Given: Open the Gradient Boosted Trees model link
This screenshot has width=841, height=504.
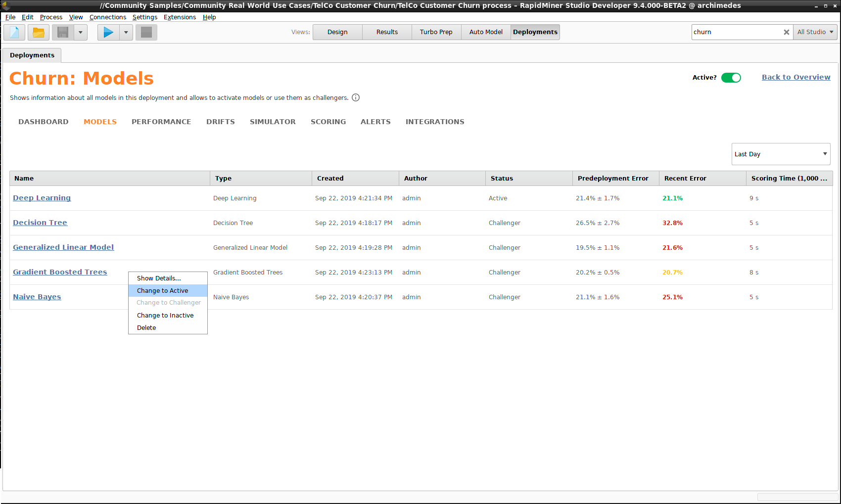Looking at the screenshot, I should [x=60, y=272].
